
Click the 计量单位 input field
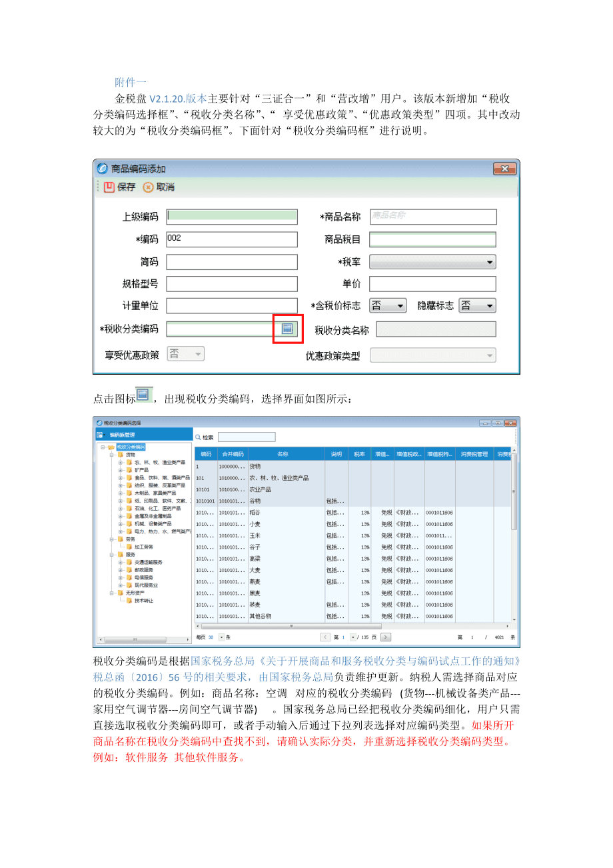click(x=231, y=306)
